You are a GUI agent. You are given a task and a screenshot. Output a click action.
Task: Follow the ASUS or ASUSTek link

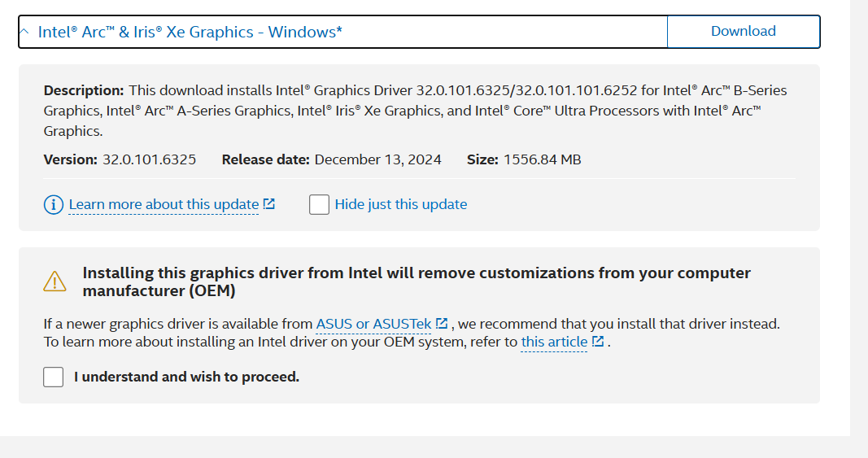pos(373,324)
